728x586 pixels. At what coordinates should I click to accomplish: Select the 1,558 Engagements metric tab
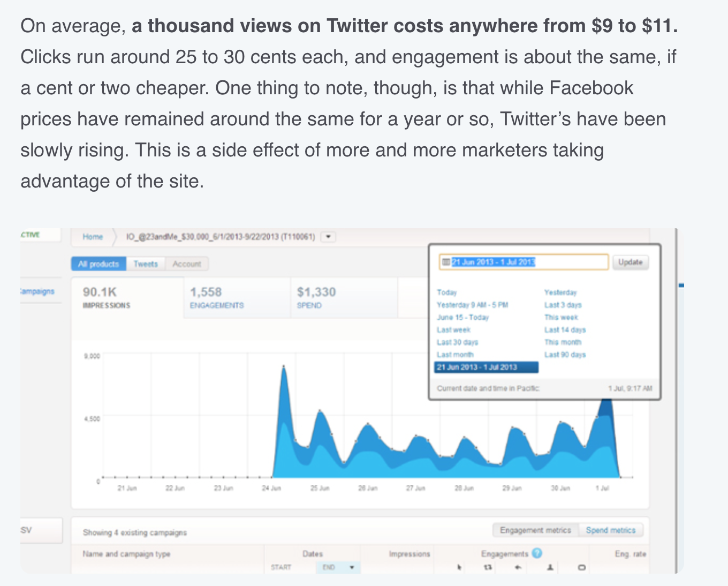click(237, 298)
